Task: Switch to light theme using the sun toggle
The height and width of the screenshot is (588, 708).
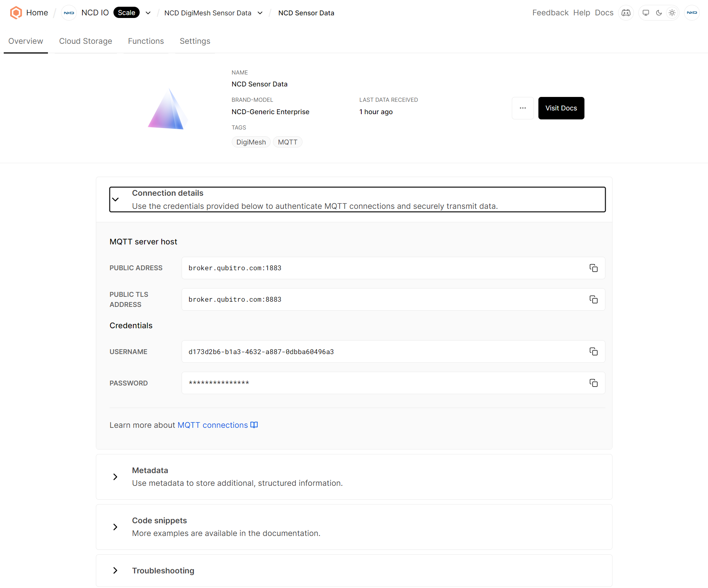Action: click(x=672, y=12)
